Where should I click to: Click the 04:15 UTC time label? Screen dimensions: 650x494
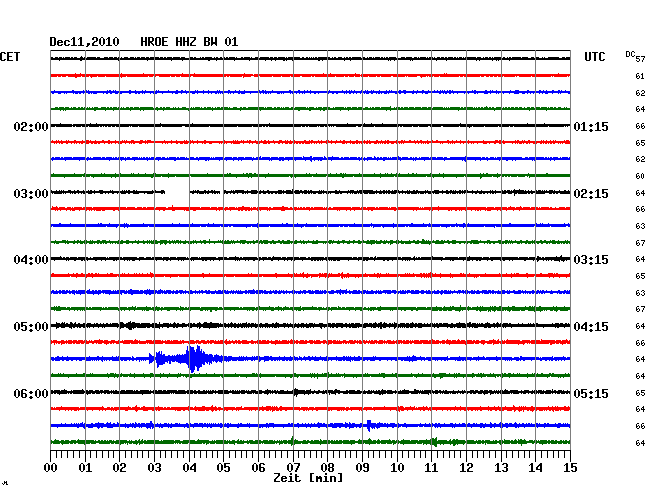coord(591,327)
